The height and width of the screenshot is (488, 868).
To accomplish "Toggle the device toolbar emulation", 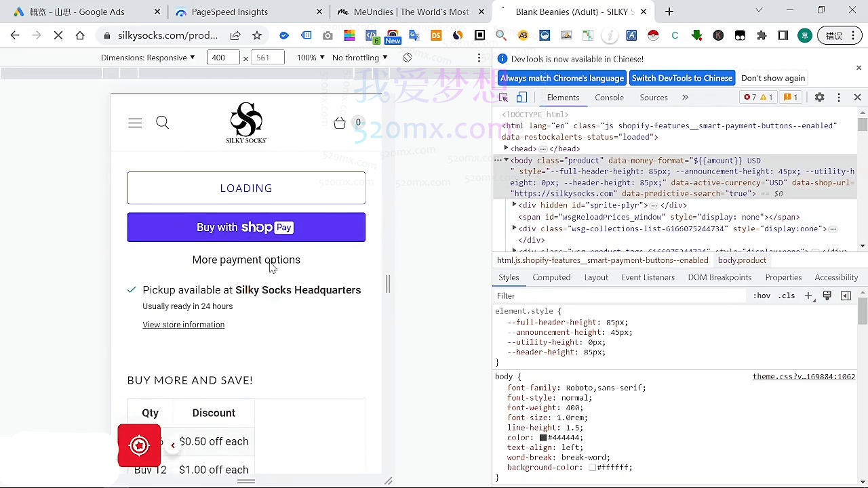I will [x=521, y=98].
